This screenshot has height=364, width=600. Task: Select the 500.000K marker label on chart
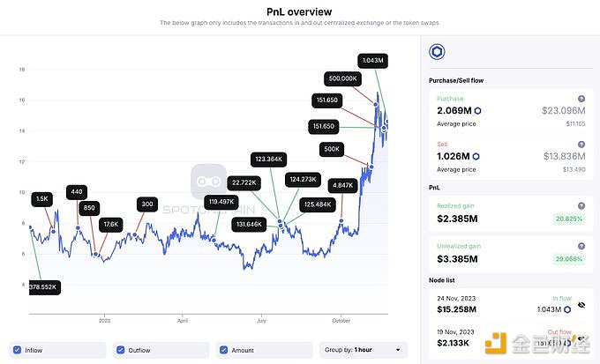(x=341, y=78)
